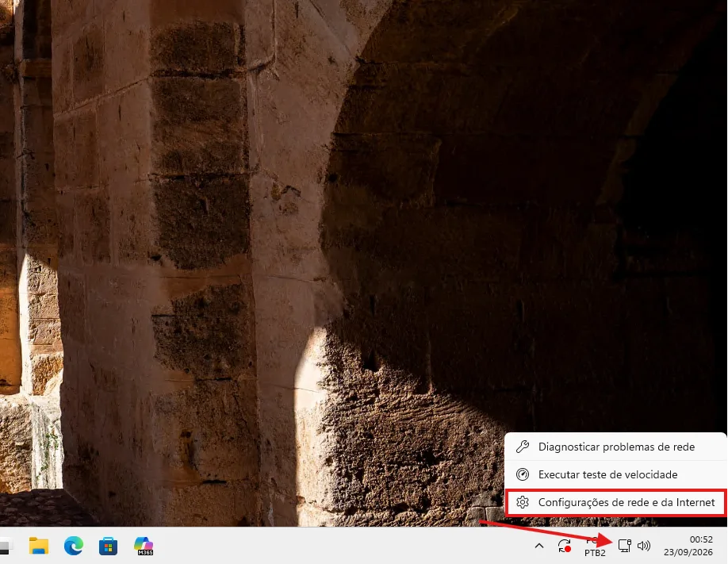Open the clock showing 00:52
This screenshot has width=728, height=564.
(x=701, y=539)
